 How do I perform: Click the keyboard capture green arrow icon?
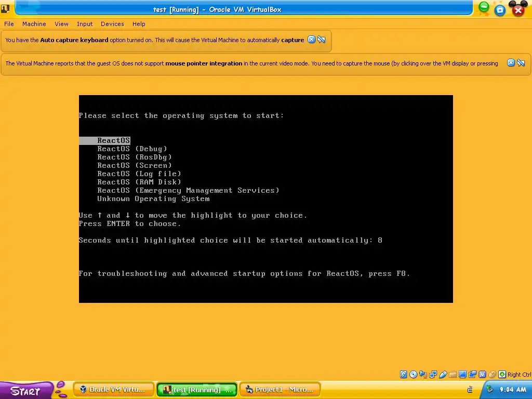502,374
